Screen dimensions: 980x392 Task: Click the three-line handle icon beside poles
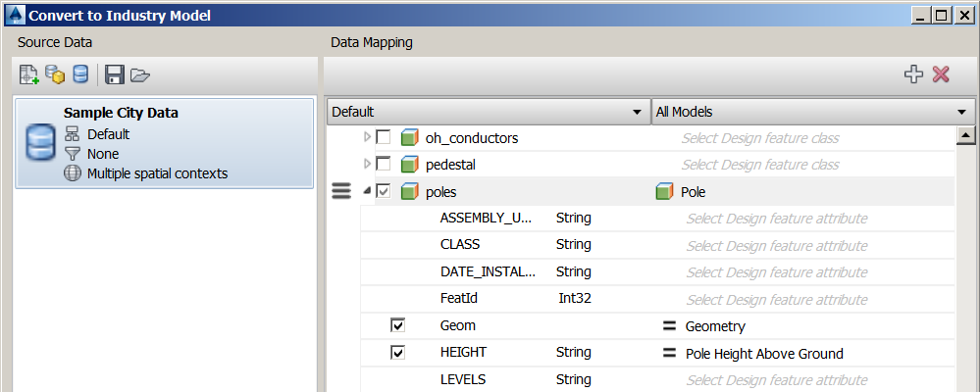[x=341, y=191]
